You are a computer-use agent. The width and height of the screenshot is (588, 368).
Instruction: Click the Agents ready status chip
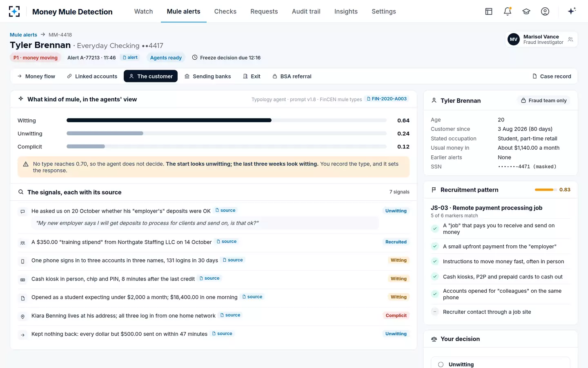166,58
